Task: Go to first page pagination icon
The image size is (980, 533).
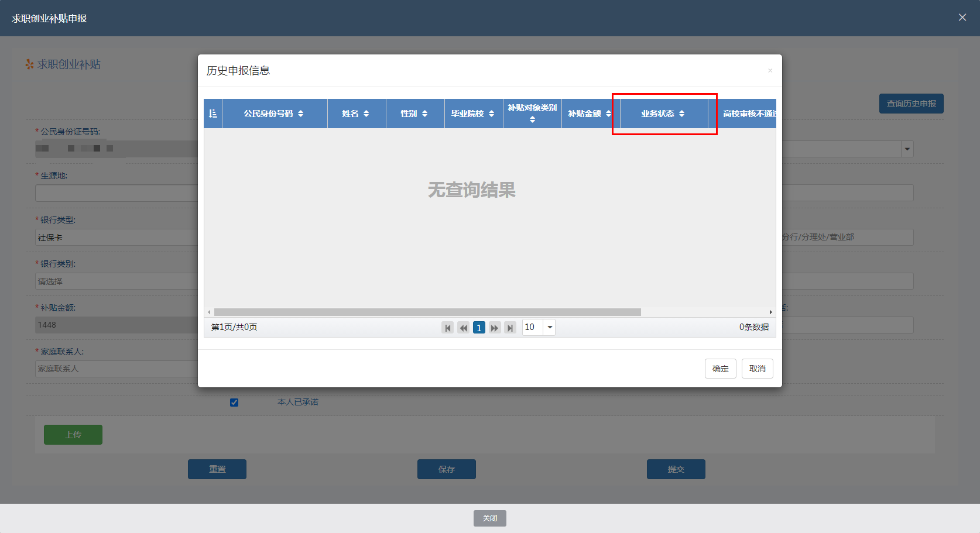Action: (447, 328)
